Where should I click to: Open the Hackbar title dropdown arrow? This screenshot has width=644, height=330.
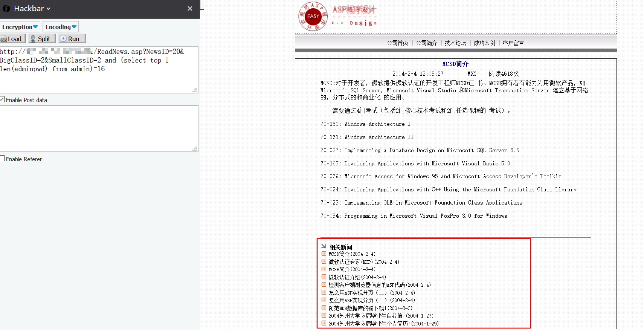(48, 9)
